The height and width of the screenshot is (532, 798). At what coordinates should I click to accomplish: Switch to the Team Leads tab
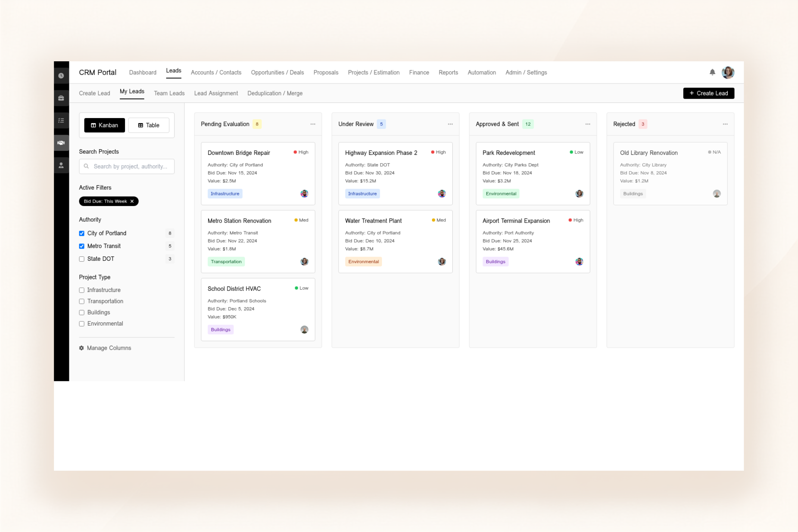(x=169, y=93)
